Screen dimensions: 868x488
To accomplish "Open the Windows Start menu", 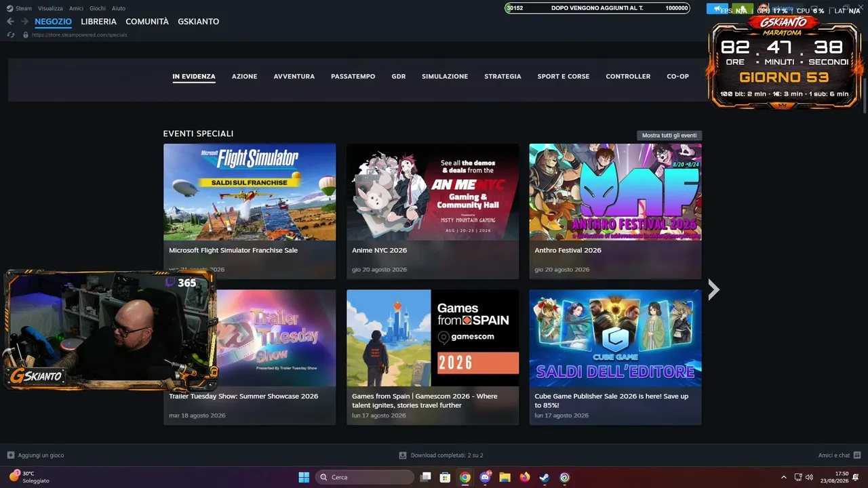I will [304, 477].
